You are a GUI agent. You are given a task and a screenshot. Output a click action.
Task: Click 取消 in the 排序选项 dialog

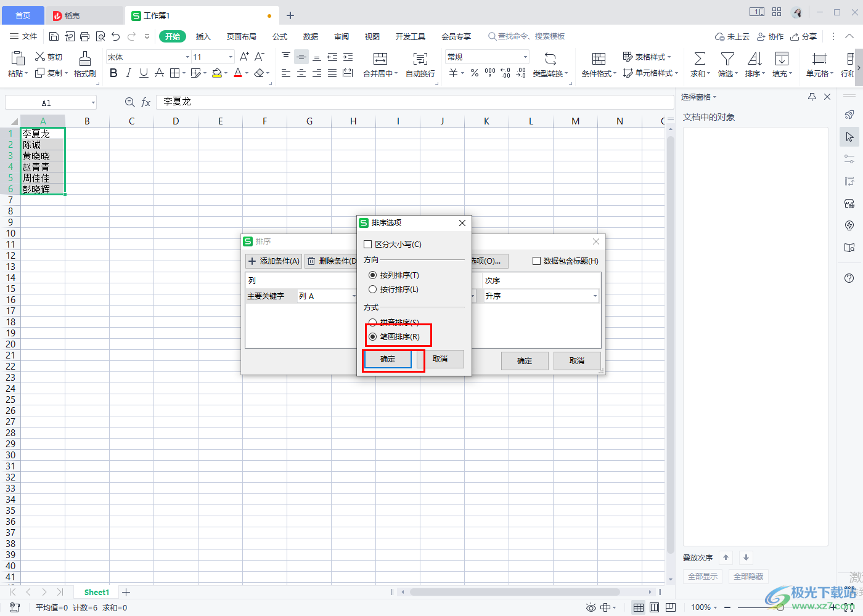point(440,359)
